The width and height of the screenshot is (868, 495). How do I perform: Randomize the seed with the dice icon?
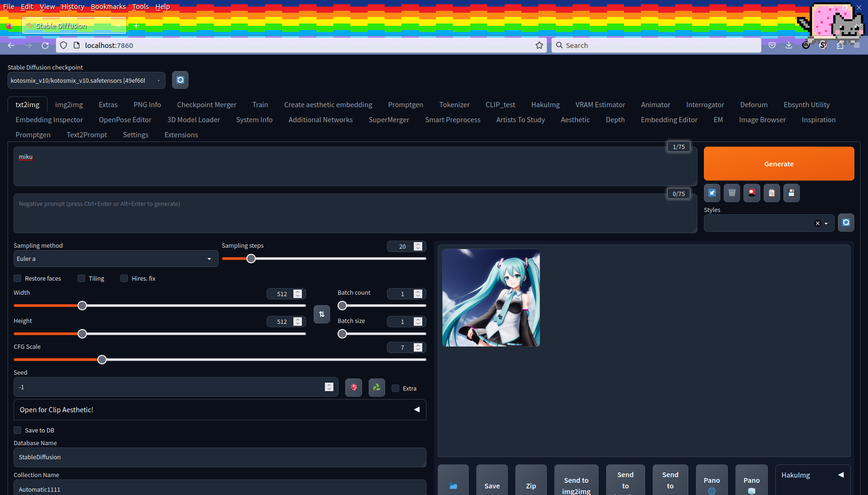click(x=354, y=387)
